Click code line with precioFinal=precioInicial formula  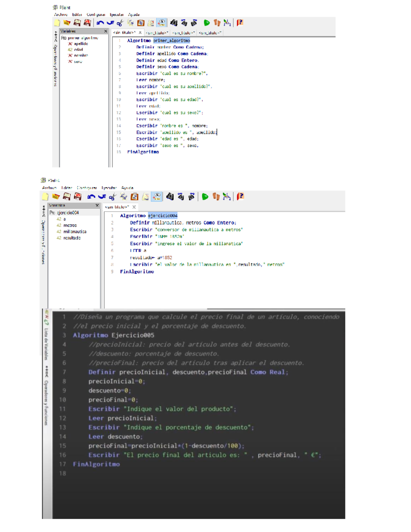tap(166, 446)
